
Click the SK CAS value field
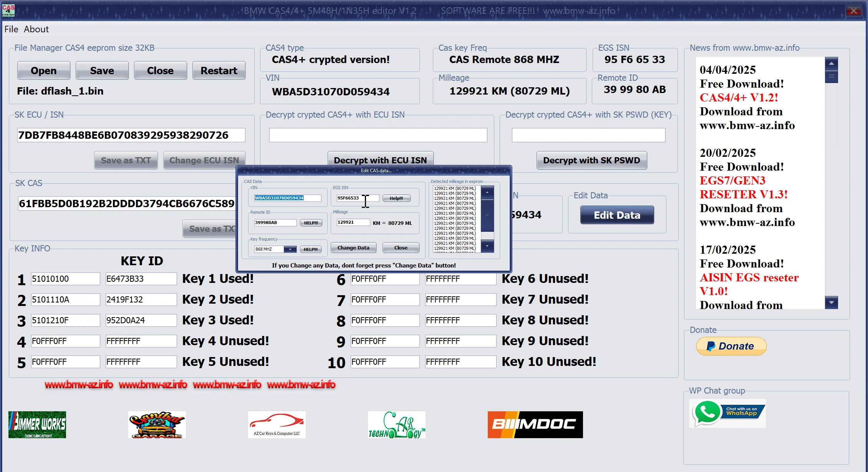pos(127,203)
